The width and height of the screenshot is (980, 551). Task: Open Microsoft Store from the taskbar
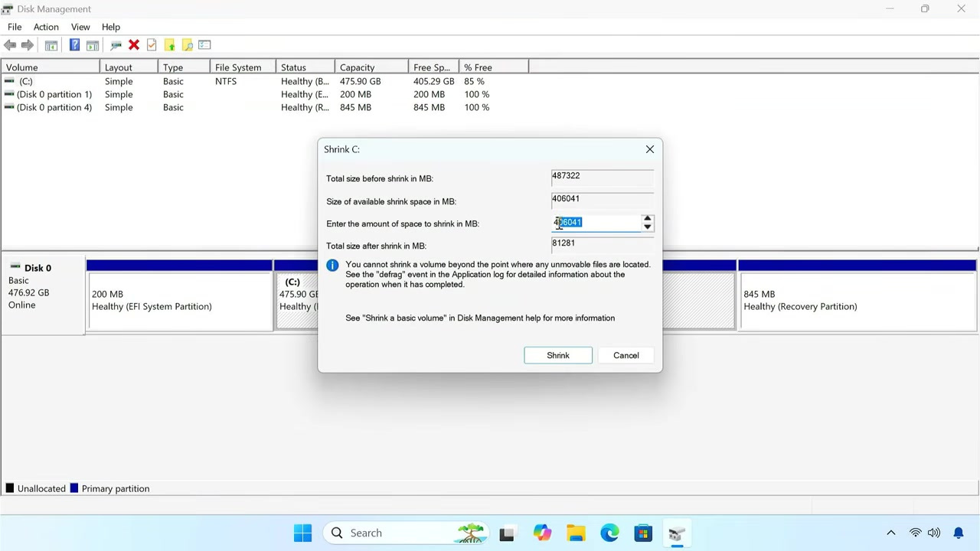click(x=643, y=533)
